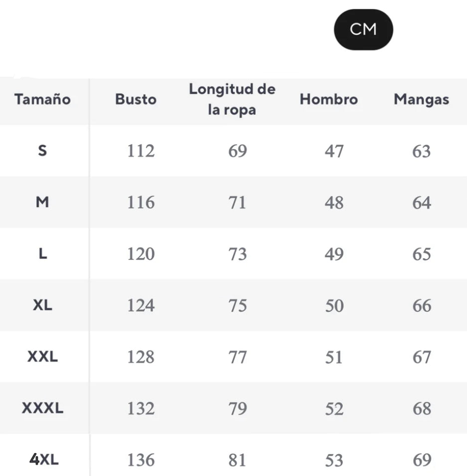The image size is (467, 476).
Task: Click garment length value 79 for XXXL
Action: click(x=237, y=409)
